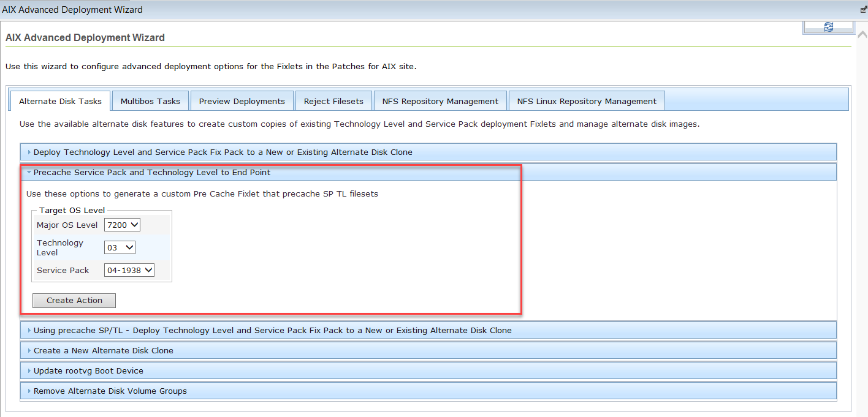
Task: Click the Service Pack field label
Action: coord(63,270)
